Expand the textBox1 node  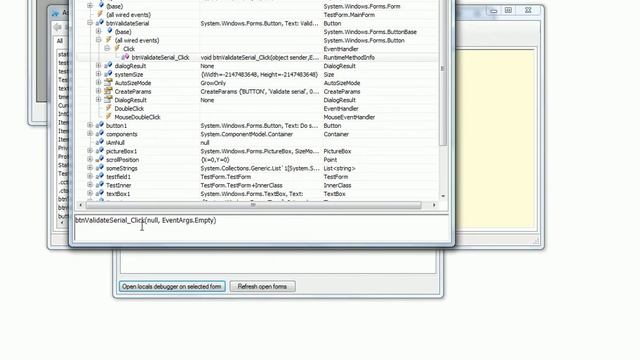(x=90, y=193)
